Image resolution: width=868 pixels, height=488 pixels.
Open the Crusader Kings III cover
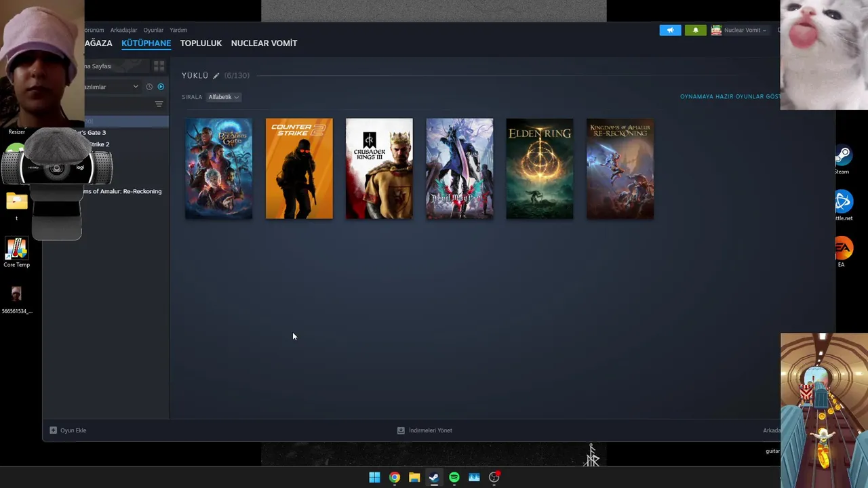pos(379,169)
